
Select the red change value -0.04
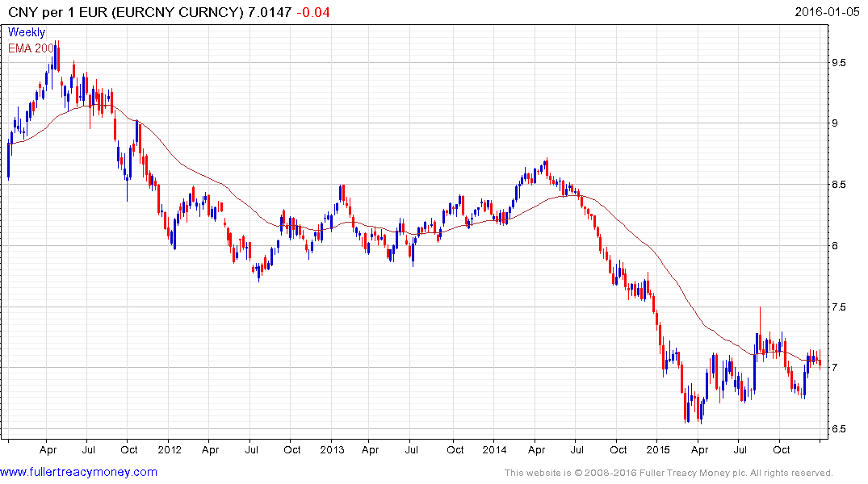[313, 12]
